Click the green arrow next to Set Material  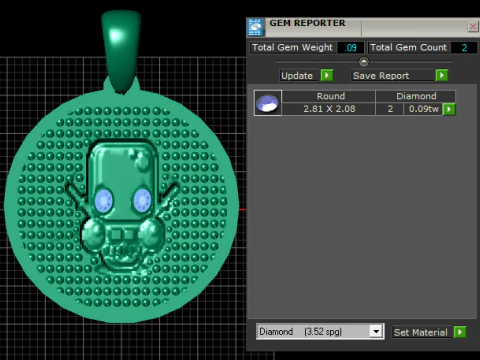(x=460, y=332)
